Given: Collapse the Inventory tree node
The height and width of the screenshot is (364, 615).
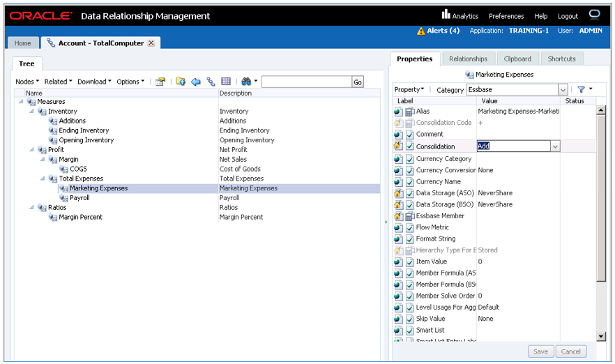Looking at the screenshot, I should 32,112.
